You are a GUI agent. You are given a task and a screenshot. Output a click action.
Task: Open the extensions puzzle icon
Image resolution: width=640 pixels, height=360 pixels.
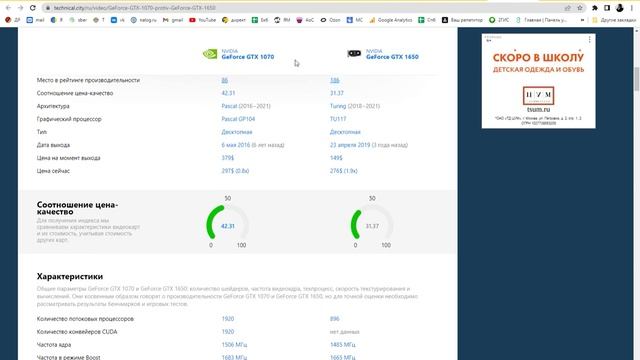[595, 8]
